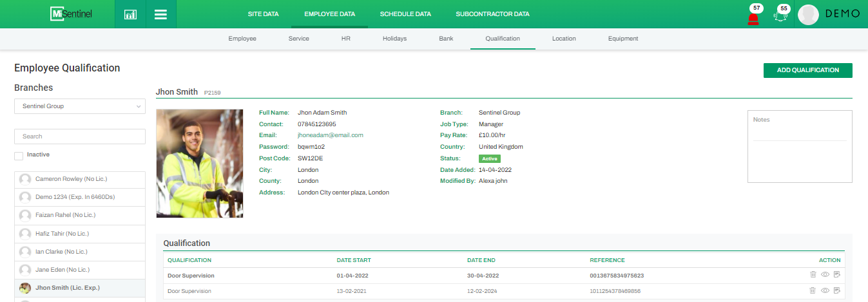Edit the second Door Supervision qualification

point(837,290)
